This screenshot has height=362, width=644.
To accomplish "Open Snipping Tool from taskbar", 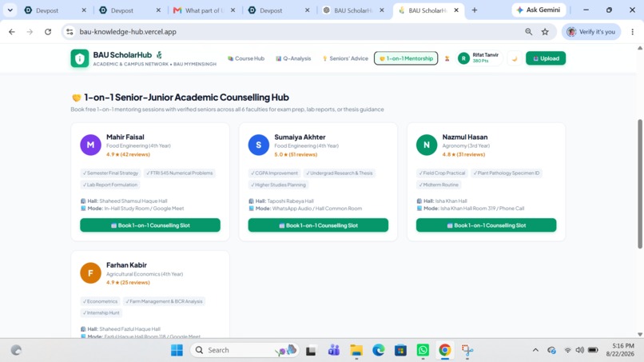I will 467,350.
